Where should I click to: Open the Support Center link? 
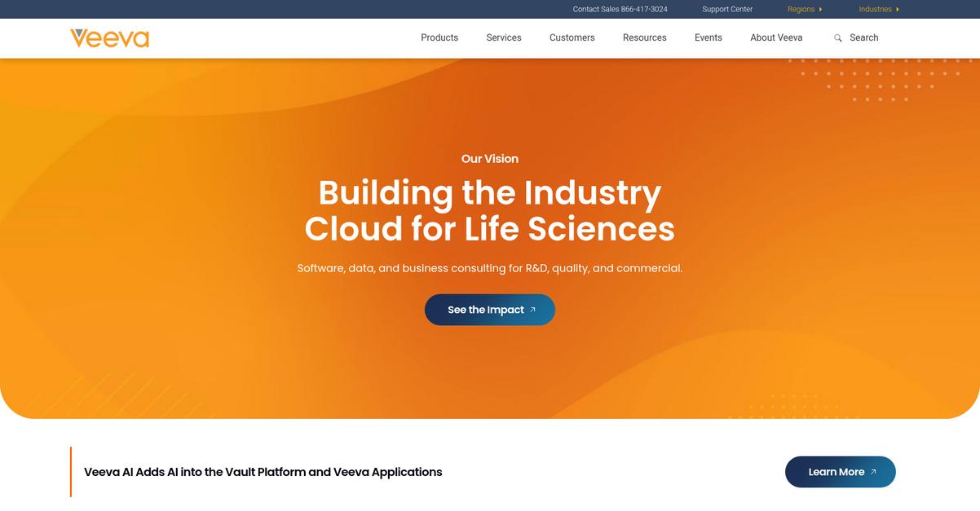727,9
